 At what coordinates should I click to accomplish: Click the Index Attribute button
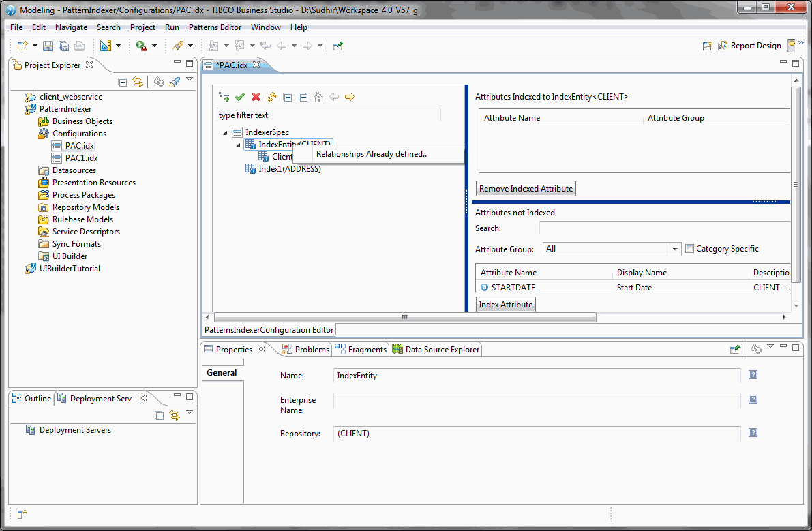click(x=505, y=304)
